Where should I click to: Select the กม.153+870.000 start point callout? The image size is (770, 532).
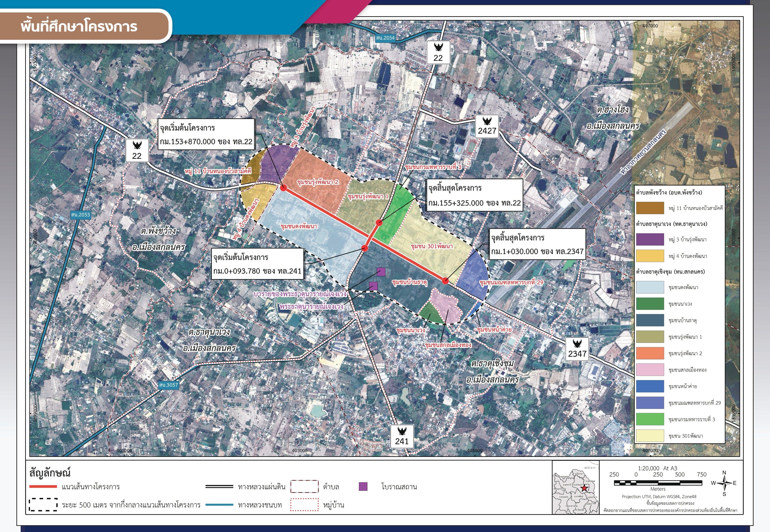pos(206,135)
